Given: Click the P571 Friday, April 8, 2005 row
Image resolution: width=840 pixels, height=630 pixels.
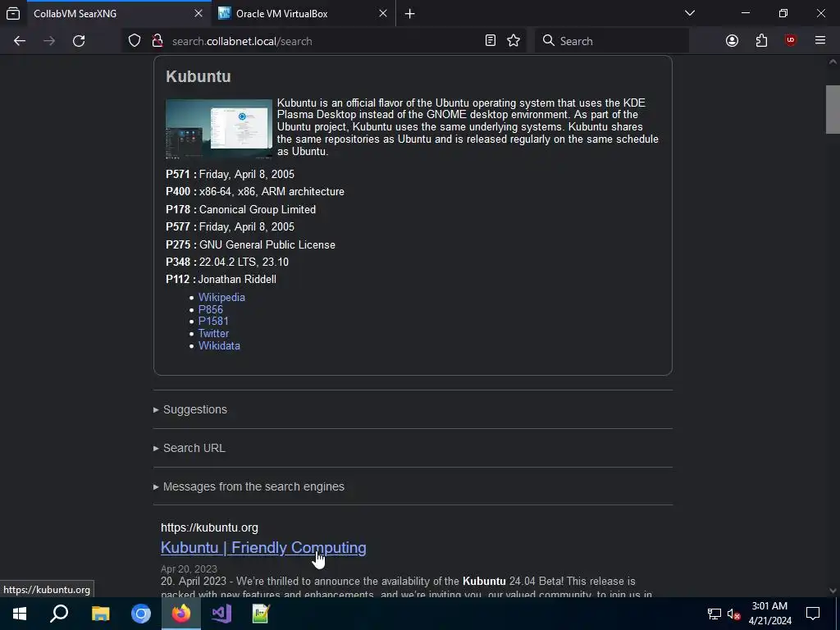Looking at the screenshot, I should [230, 175].
